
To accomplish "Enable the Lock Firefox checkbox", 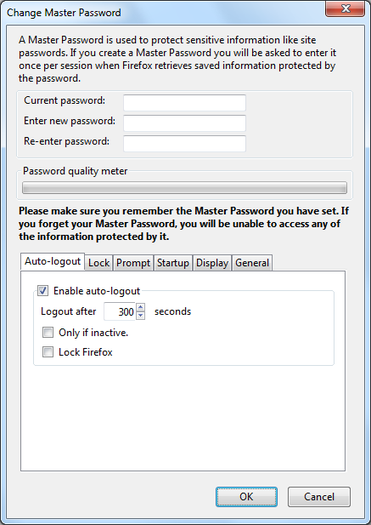I will click(48, 352).
